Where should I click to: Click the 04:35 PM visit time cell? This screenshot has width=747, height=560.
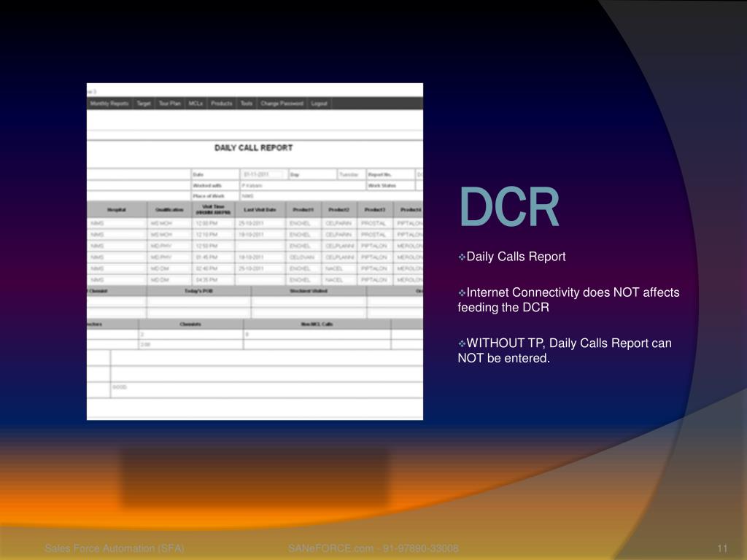click(213, 280)
